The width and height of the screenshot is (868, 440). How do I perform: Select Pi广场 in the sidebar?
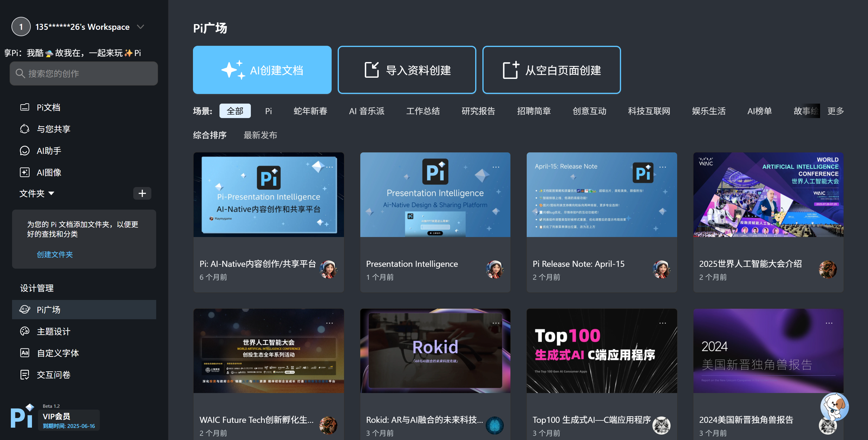click(84, 310)
